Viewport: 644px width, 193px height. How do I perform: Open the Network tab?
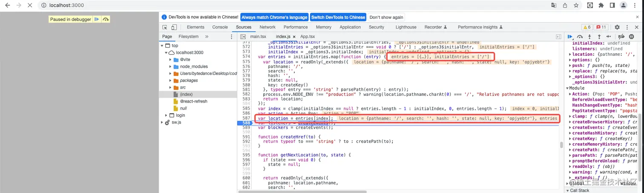267,27
